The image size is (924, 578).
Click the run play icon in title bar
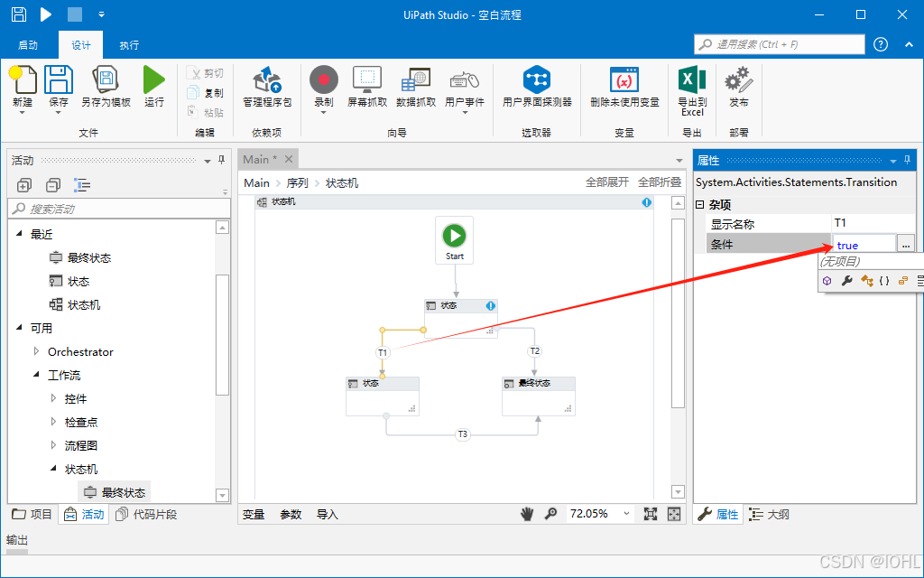click(46, 14)
